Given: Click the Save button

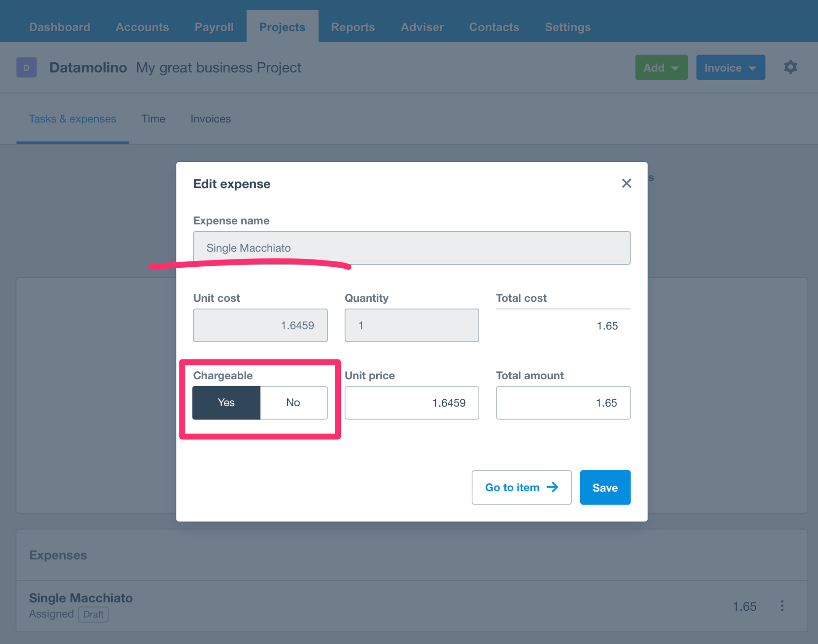Looking at the screenshot, I should 605,487.
